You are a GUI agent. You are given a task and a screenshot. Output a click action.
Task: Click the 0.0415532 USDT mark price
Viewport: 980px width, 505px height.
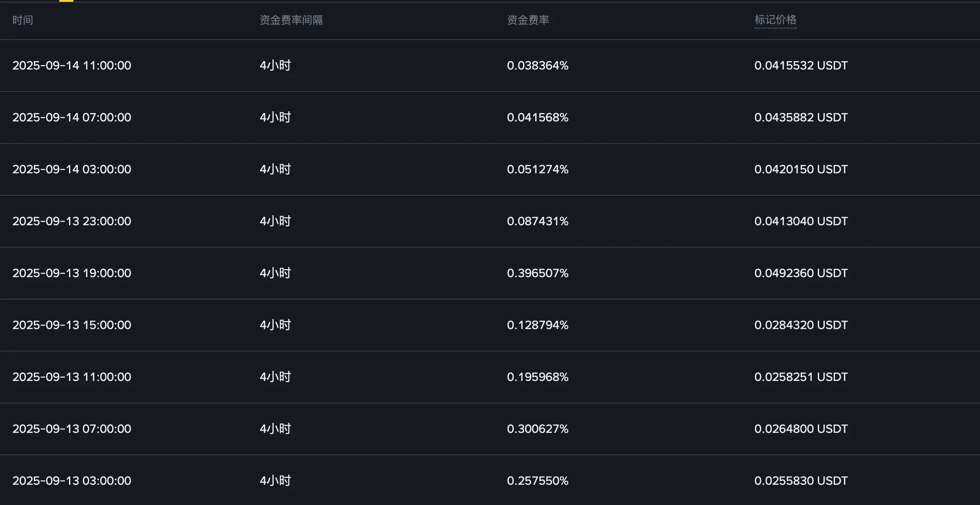pyautogui.click(x=801, y=66)
